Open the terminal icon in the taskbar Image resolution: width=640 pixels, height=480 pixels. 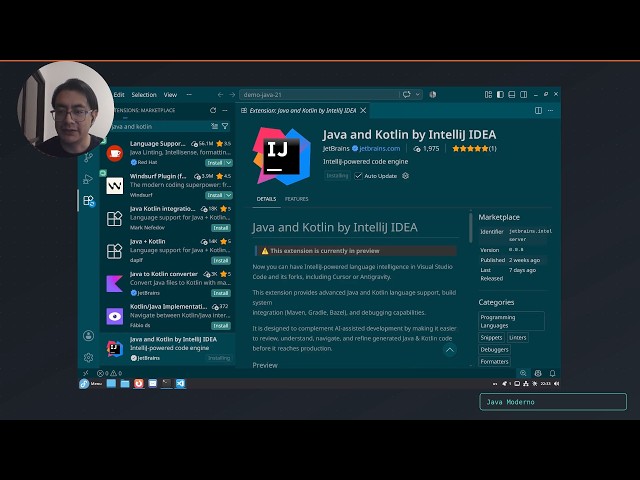(x=167, y=384)
